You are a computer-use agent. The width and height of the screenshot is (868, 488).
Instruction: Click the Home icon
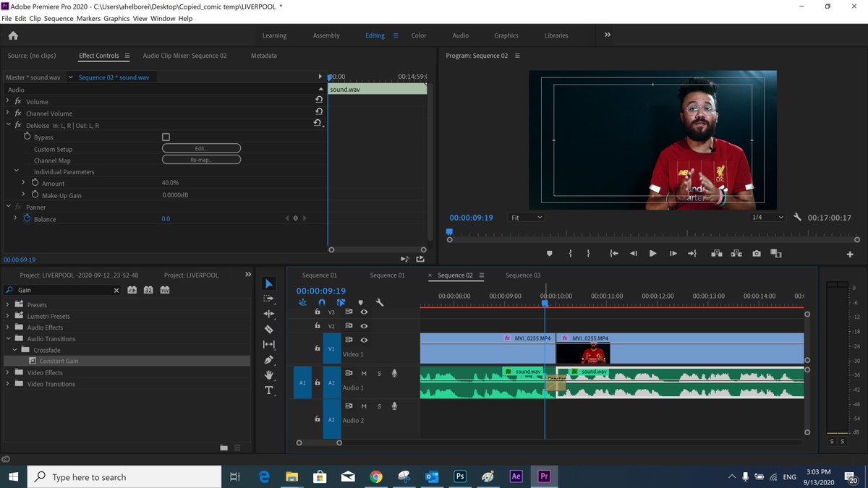pyautogui.click(x=13, y=35)
